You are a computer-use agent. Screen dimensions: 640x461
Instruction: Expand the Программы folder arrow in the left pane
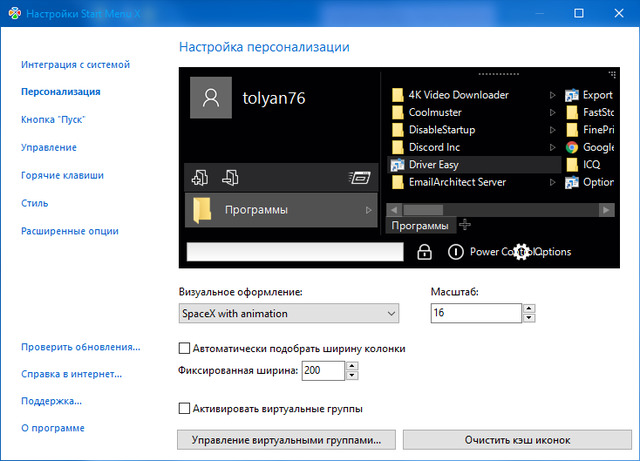[x=369, y=210]
